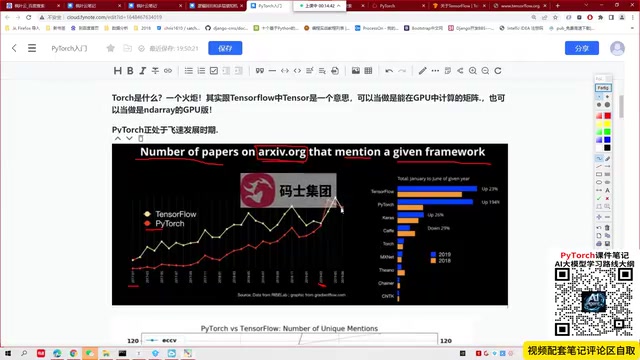Move image block down with chevron
Image resolution: width=640 pixels, height=360 pixels.
pyautogui.click(x=129, y=138)
